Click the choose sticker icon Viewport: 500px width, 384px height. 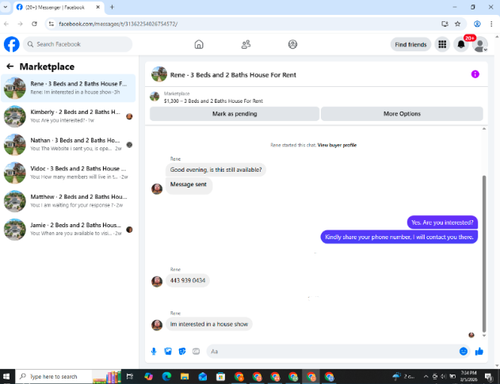(182, 351)
